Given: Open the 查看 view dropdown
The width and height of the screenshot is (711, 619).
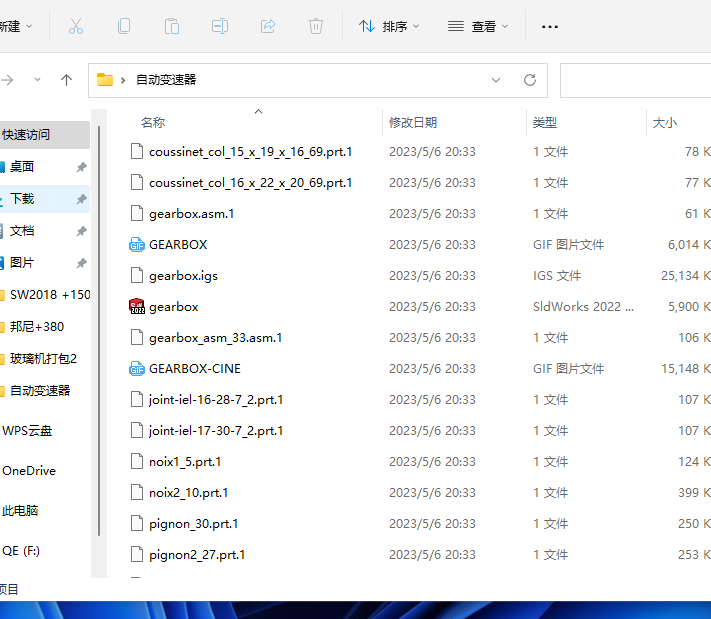Looking at the screenshot, I should (x=478, y=26).
